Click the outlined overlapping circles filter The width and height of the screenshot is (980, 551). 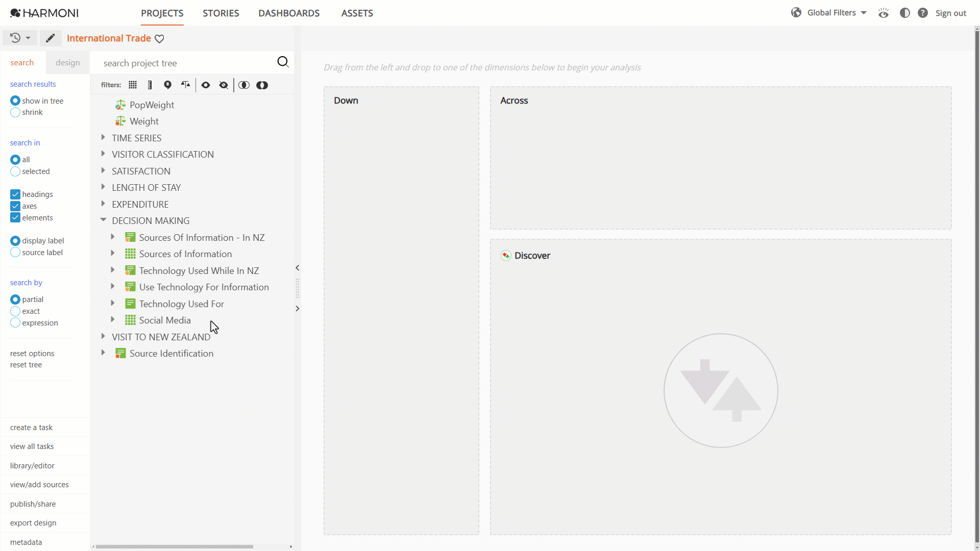(x=244, y=85)
